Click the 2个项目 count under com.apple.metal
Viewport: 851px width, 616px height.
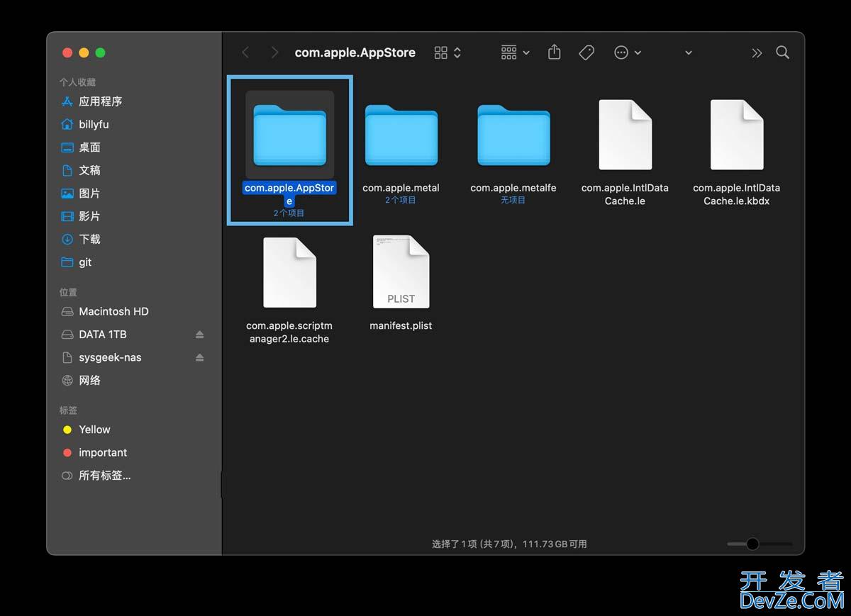point(401,200)
